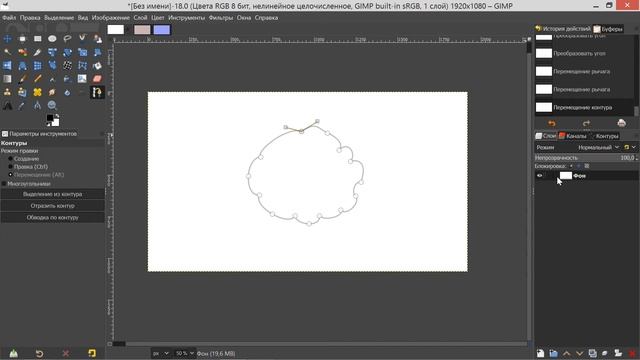Choose the Создание edit mode radio
Image resolution: width=640 pixels, height=360 pixels.
click(x=10, y=159)
